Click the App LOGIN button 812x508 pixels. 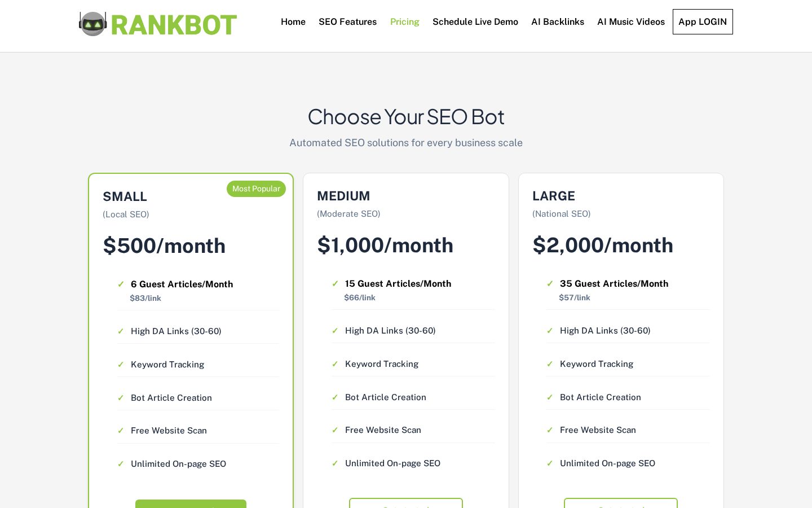[703, 21]
